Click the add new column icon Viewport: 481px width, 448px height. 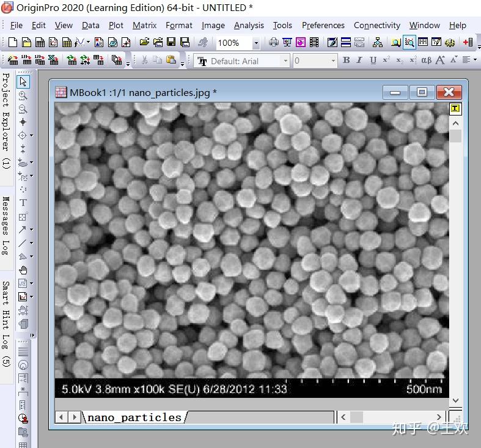click(468, 42)
